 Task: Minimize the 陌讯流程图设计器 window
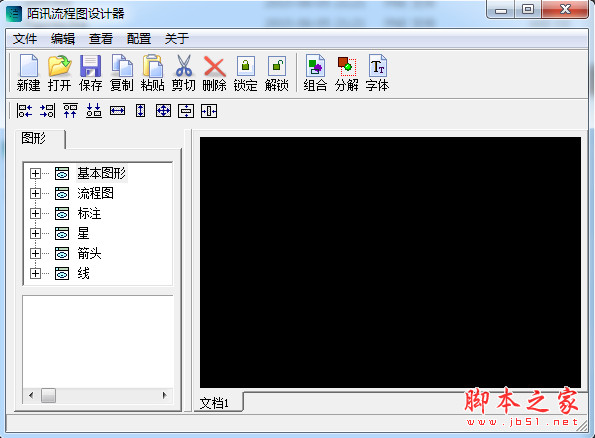501,10
